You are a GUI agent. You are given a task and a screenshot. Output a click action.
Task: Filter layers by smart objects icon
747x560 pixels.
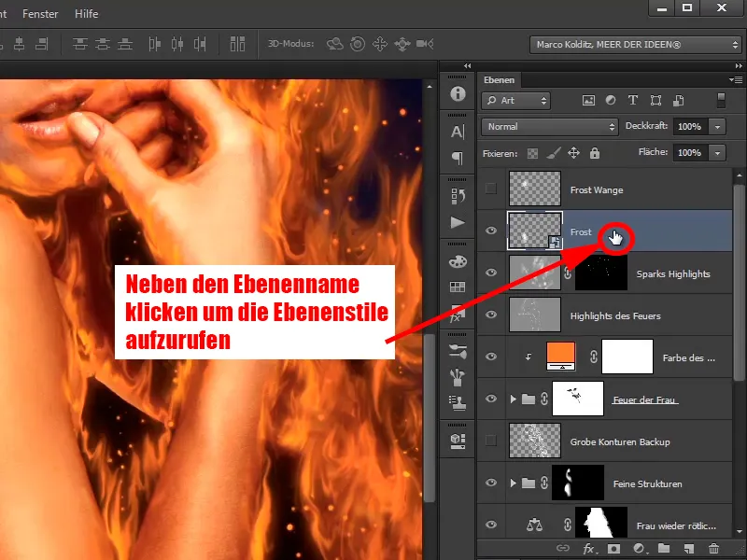click(x=679, y=101)
